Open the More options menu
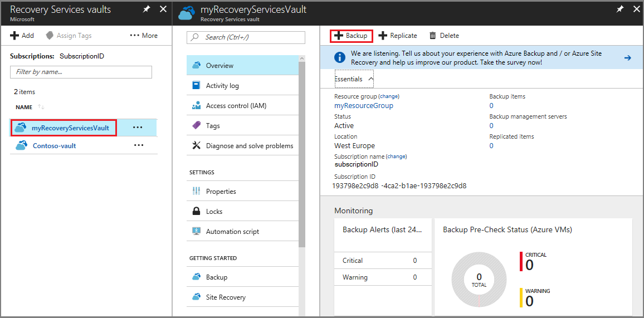644x318 pixels. tap(144, 36)
